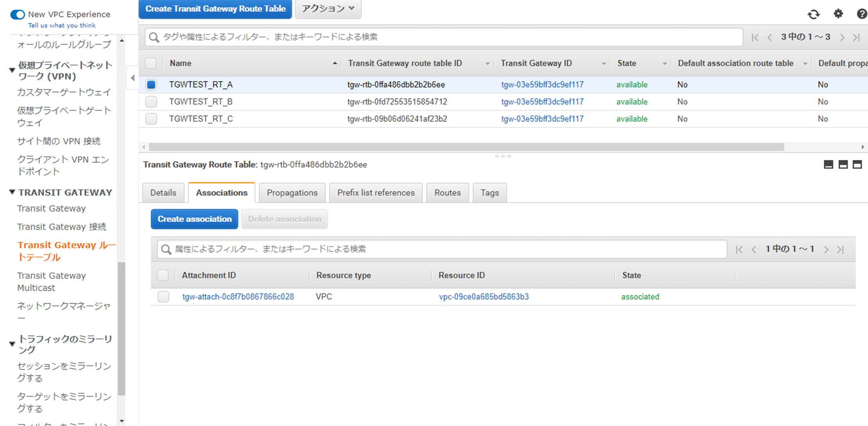Click the associations search magnifier icon
868x426 pixels.
[166, 249]
